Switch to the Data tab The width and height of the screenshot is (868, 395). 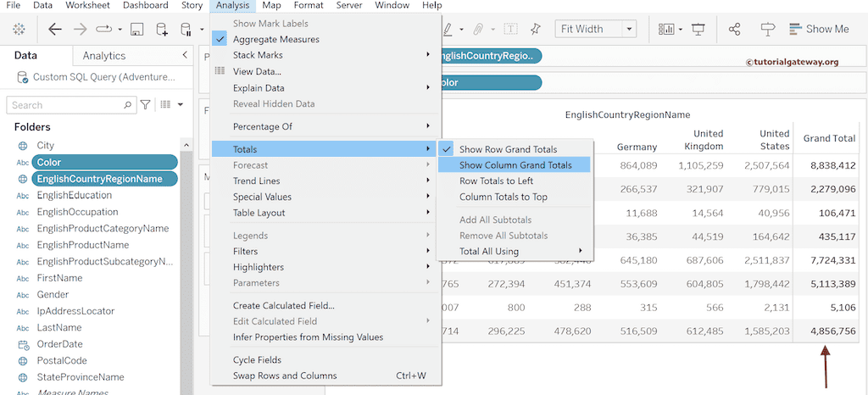click(x=25, y=55)
